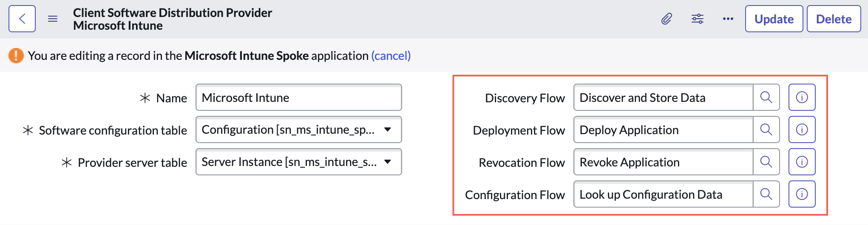Preview the Deployment Flow record info icon

pyautogui.click(x=802, y=130)
